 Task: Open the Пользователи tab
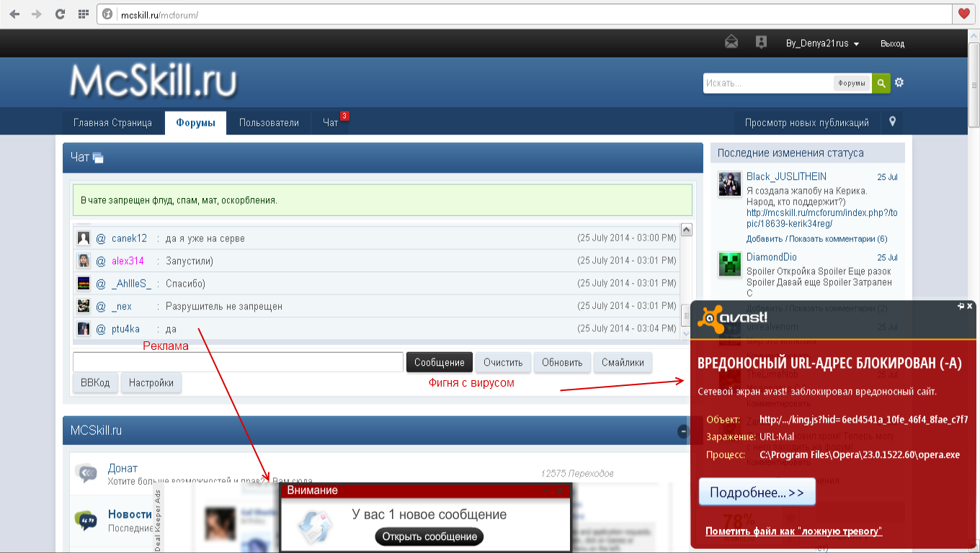point(269,122)
